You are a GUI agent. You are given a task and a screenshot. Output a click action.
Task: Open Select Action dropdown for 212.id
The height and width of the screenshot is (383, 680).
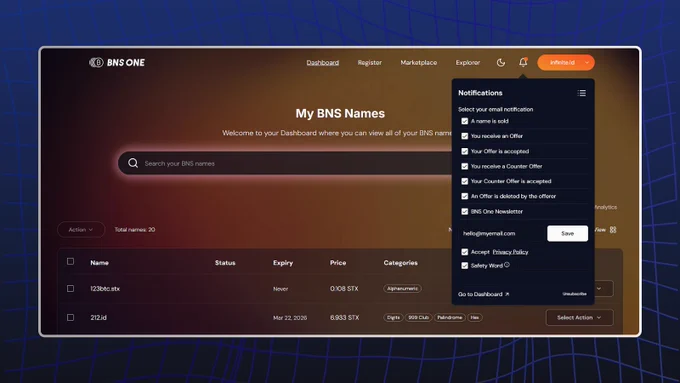pyautogui.click(x=579, y=318)
